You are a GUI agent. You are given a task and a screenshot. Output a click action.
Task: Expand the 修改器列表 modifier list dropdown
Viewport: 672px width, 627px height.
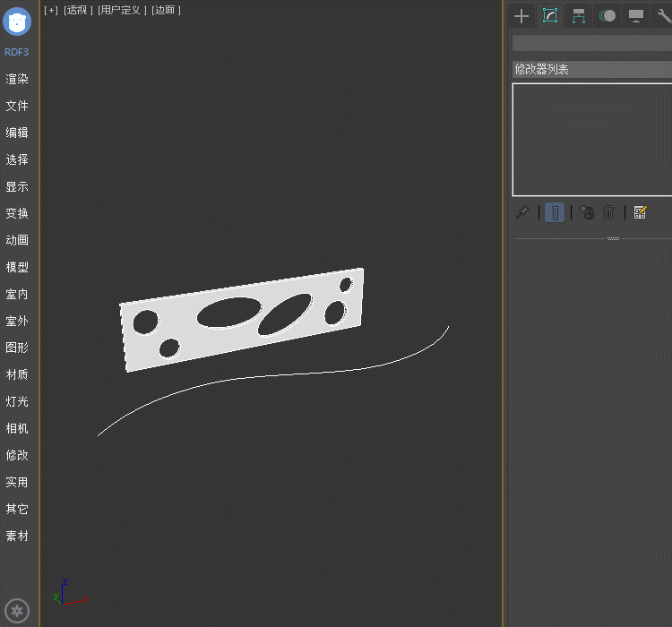tap(591, 69)
